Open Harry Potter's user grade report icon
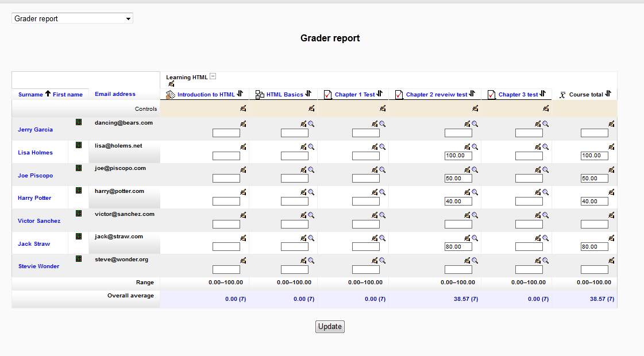This screenshot has height=356, width=644. 79,191
